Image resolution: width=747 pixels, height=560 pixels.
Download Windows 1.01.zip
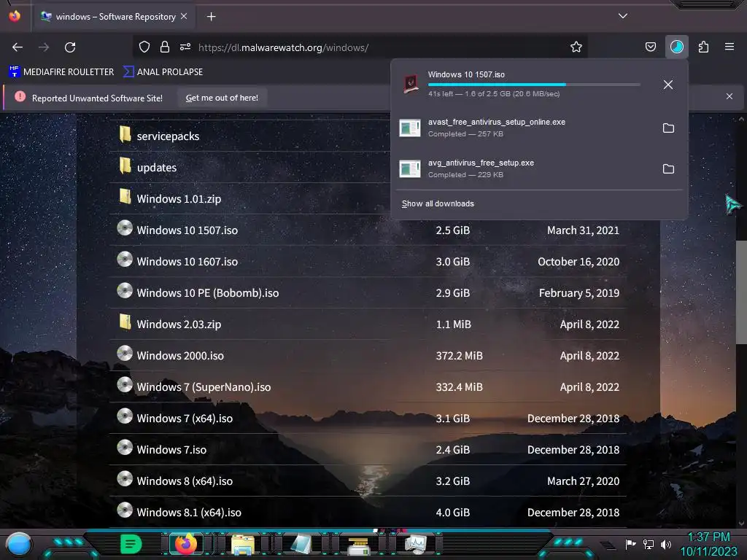pyautogui.click(x=179, y=199)
